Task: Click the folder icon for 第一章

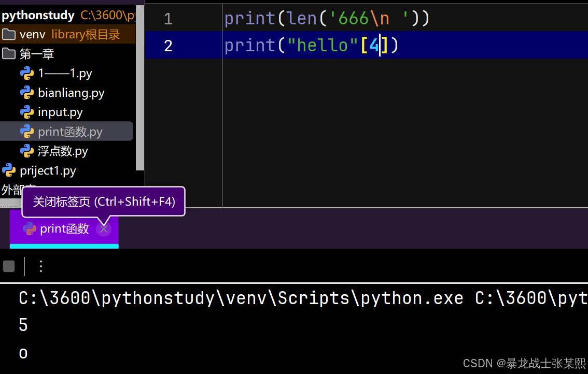Action: pos(10,53)
